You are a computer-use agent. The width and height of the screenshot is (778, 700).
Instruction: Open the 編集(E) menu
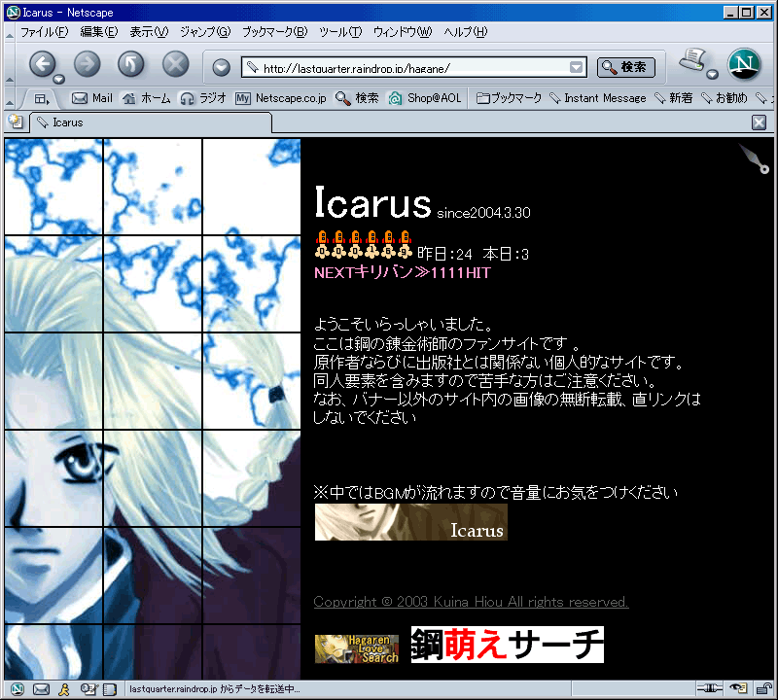99,32
